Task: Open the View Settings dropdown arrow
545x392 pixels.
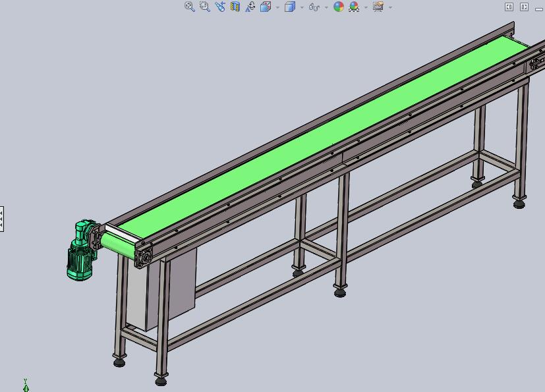Action: [390, 7]
